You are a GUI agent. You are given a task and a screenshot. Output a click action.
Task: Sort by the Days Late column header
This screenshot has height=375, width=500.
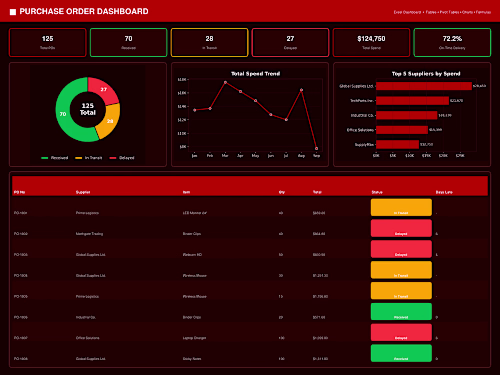click(x=444, y=192)
